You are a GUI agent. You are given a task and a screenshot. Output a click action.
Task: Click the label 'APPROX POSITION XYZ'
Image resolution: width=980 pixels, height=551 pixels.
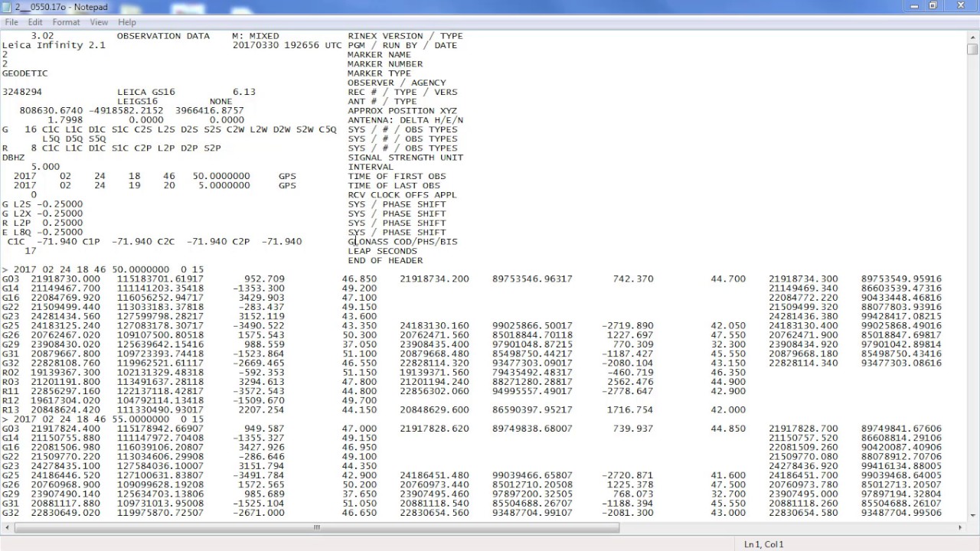coord(402,111)
